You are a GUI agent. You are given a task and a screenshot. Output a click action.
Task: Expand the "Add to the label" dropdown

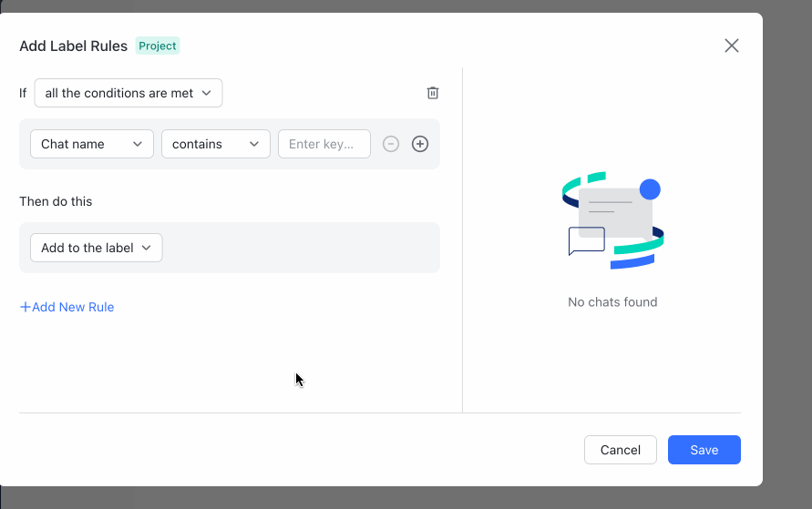click(97, 248)
